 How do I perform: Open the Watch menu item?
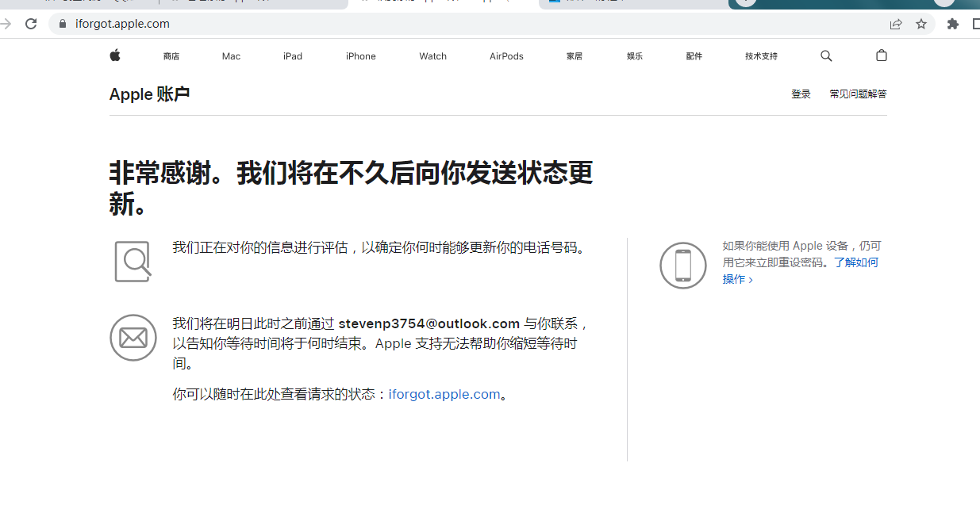pos(433,56)
